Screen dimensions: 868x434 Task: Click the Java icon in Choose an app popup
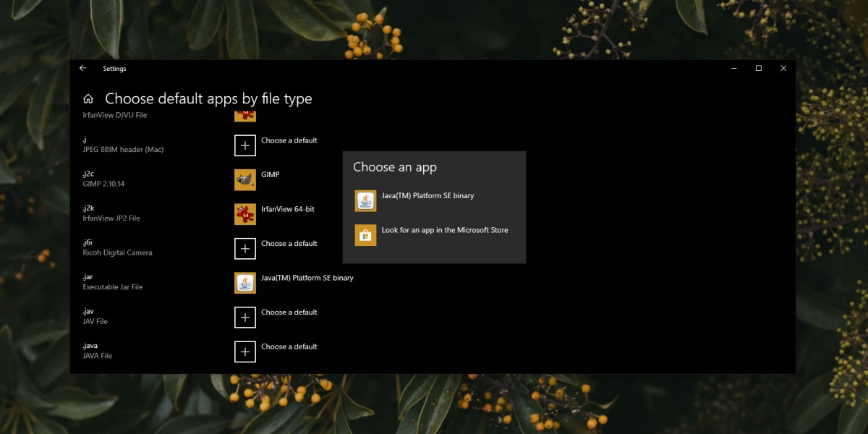[365, 200]
